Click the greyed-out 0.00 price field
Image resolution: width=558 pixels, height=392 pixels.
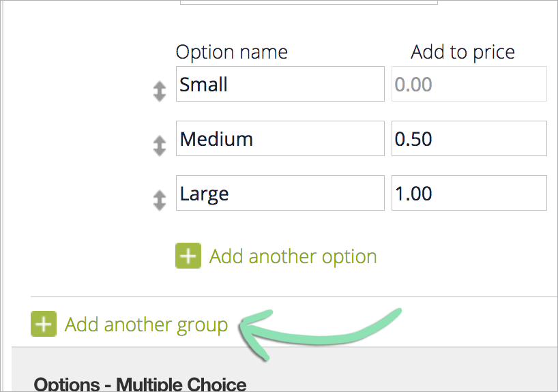pos(469,84)
